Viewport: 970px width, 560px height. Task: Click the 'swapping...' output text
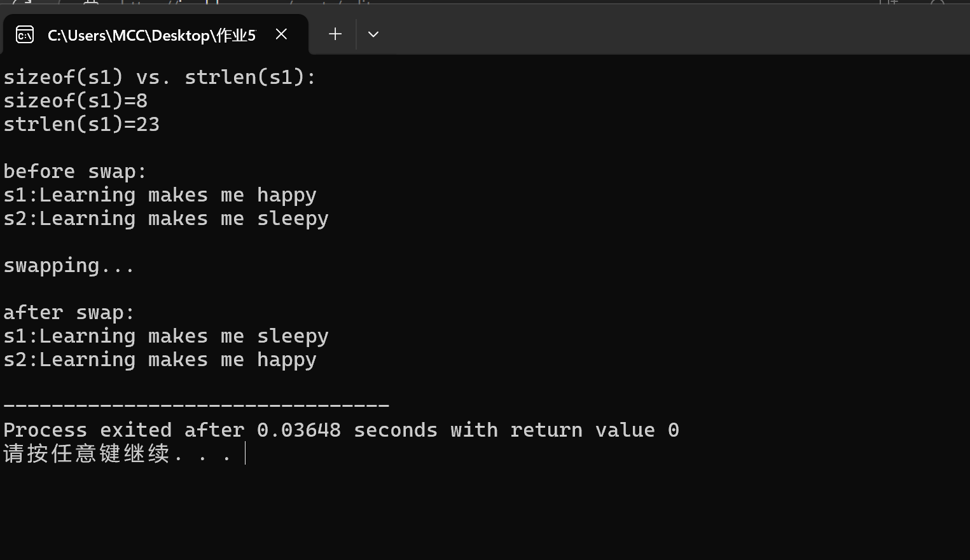[69, 266]
